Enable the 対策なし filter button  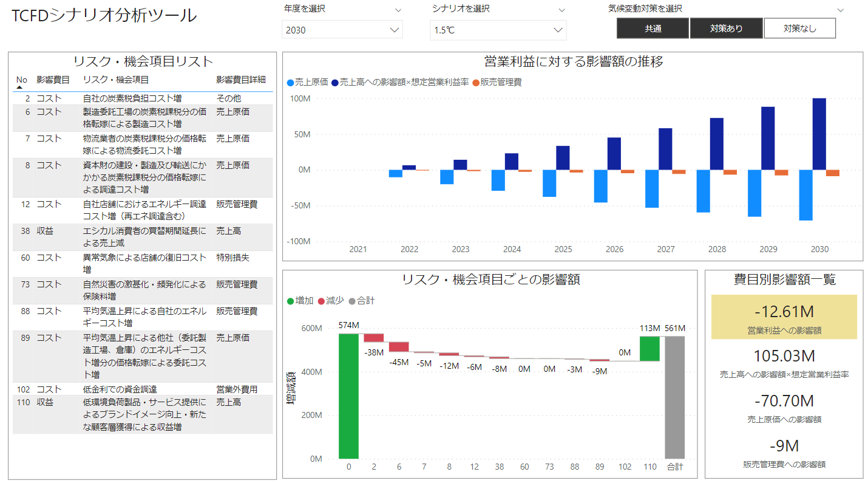coord(799,29)
